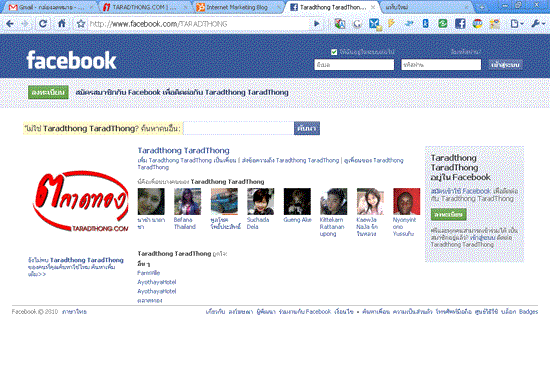The image size is (550, 373).
Task: Open the Facebook extension icon in toolbar
Action: tap(460, 24)
